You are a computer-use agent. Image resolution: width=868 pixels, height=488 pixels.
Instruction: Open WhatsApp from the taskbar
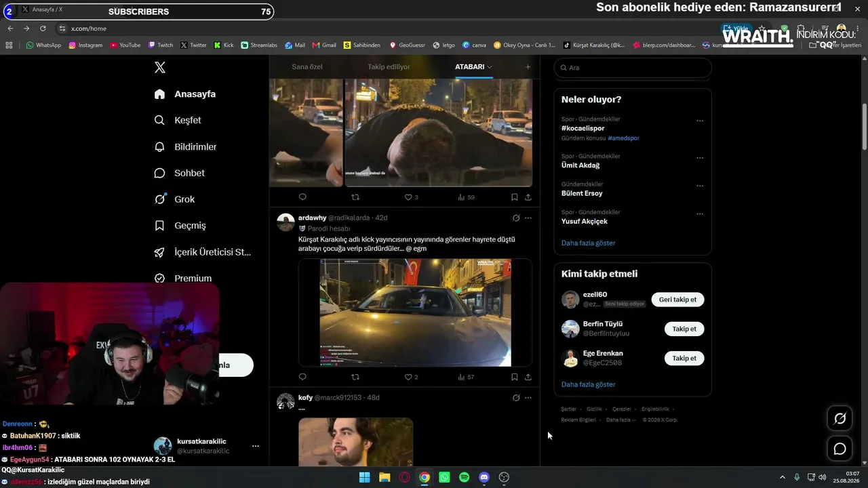444,477
